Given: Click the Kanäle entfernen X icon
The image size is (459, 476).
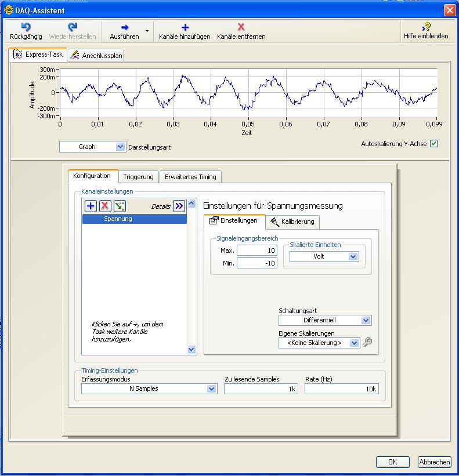Looking at the screenshot, I should [241, 27].
